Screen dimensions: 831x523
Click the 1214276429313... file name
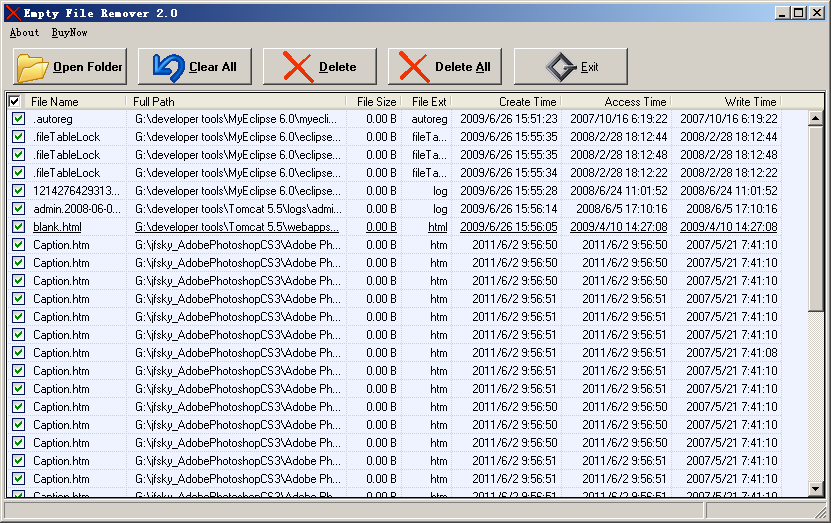pyautogui.click(x=76, y=191)
